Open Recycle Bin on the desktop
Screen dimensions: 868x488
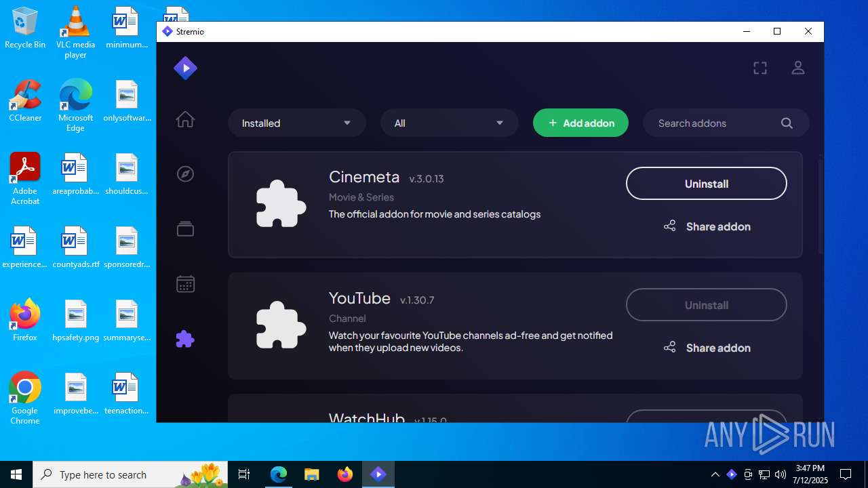click(x=25, y=28)
